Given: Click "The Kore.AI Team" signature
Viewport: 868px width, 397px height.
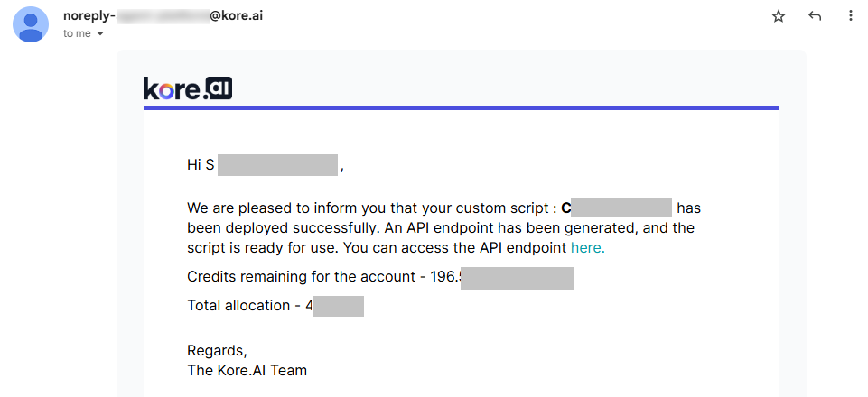Looking at the screenshot, I should click(247, 370).
